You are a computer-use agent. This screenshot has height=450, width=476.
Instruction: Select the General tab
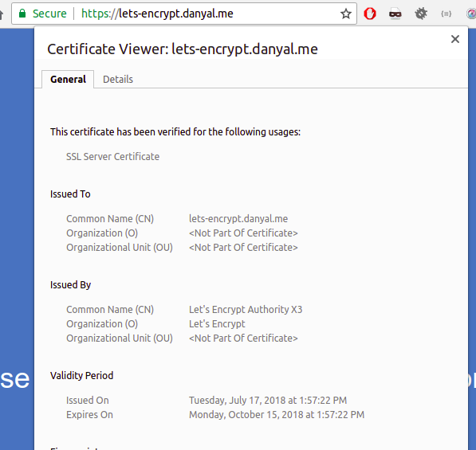coord(68,80)
